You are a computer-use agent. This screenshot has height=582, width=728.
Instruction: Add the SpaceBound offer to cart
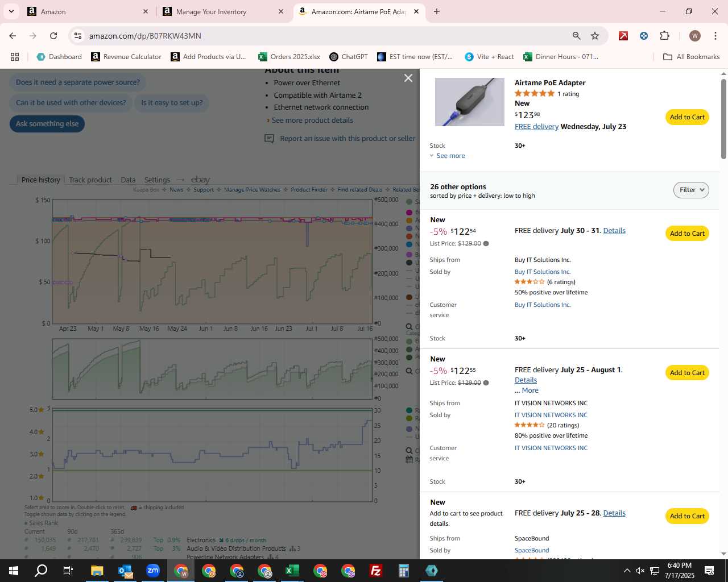pyautogui.click(x=687, y=516)
